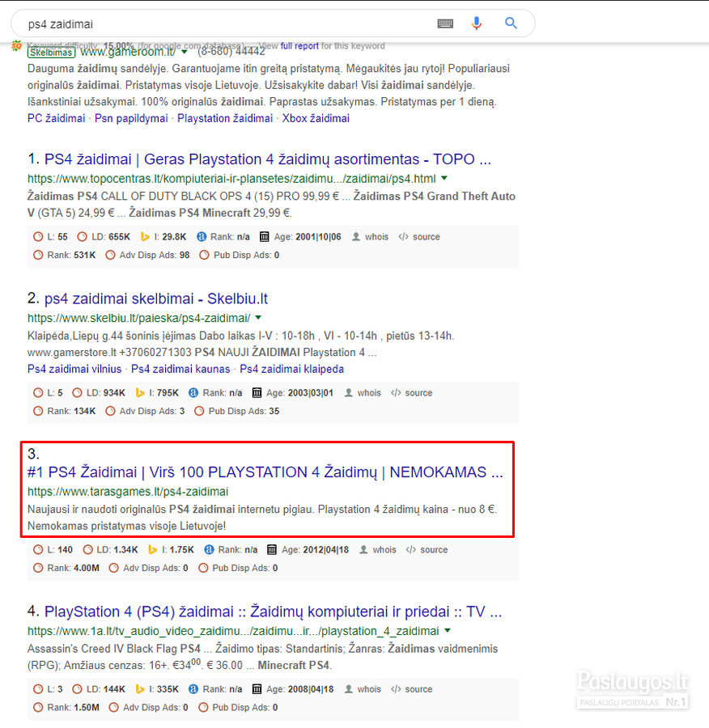View source for the Skelbiu.lt result
Screen dimensions: 709x728
tap(412, 393)
